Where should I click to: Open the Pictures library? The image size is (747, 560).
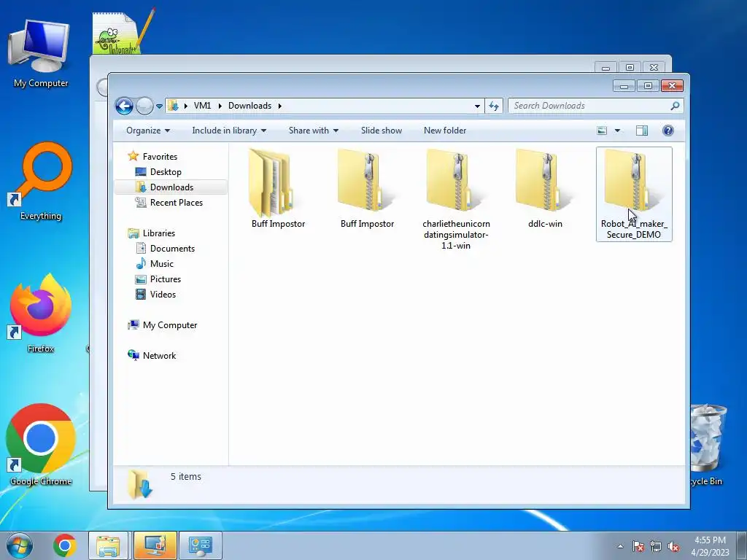point(166,279)
